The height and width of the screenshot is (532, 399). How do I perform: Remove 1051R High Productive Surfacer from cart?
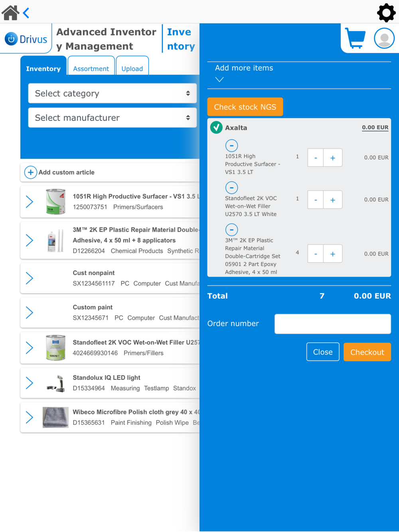click(x=231, y=146)
